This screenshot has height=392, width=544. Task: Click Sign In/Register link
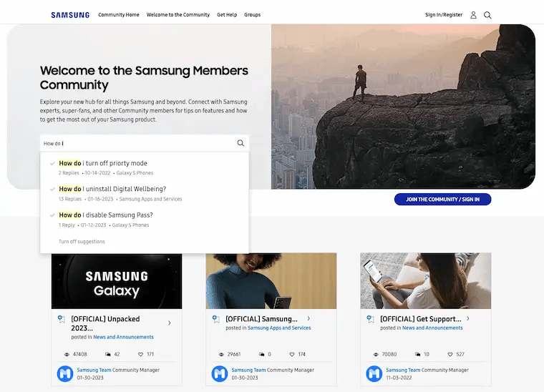tap(444, 15)
